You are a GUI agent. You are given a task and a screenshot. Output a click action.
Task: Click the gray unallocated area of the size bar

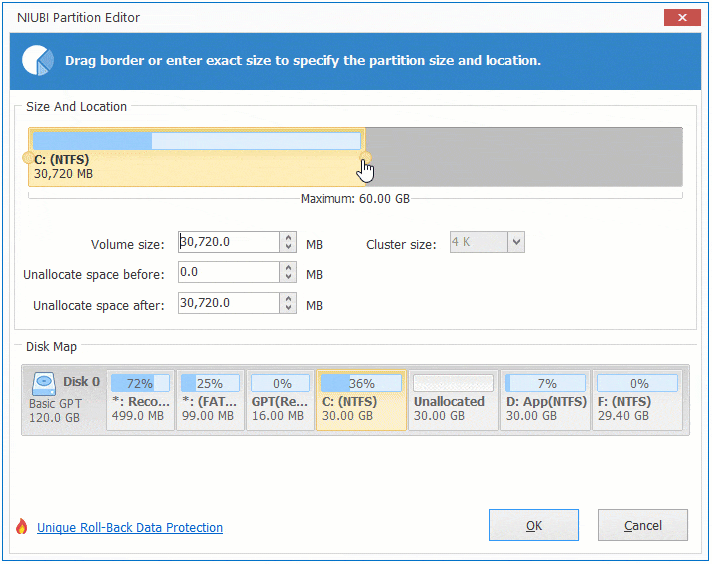(x=524, y=157)
